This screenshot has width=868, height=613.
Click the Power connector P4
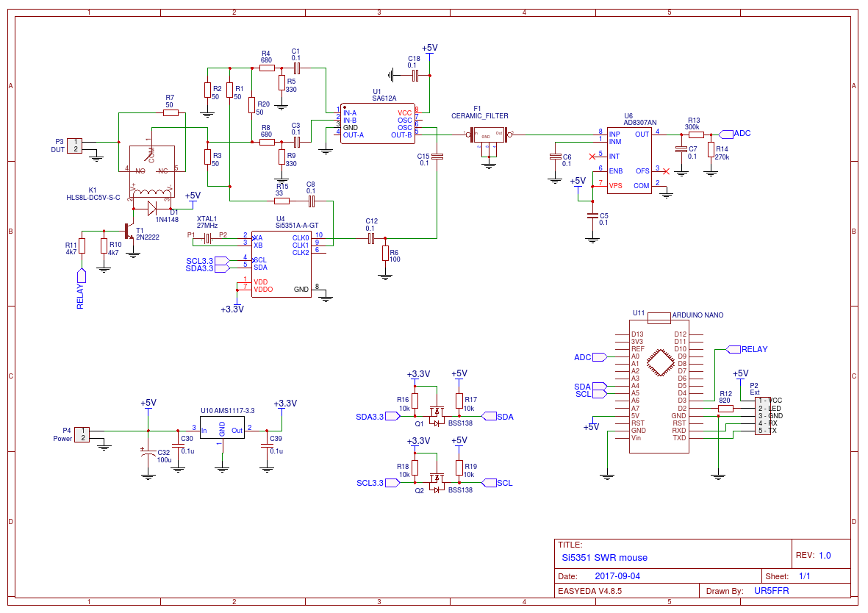(84, 434)
